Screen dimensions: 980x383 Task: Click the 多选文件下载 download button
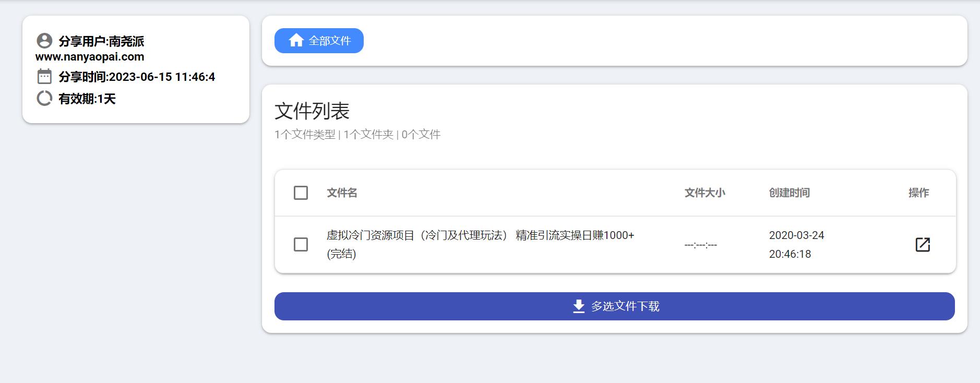point(615,306)
